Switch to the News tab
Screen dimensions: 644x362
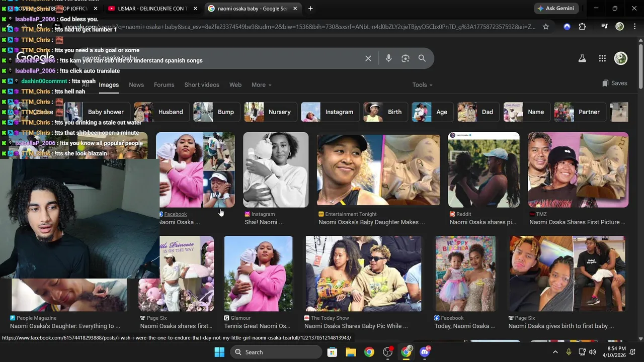click(x=136, y=85)
